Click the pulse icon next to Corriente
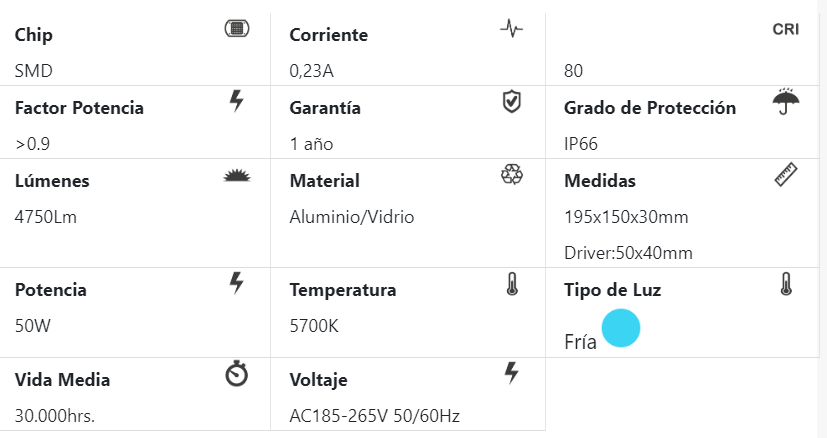The height and width of the screenshot is (438, 827). [x=511, y=29]
